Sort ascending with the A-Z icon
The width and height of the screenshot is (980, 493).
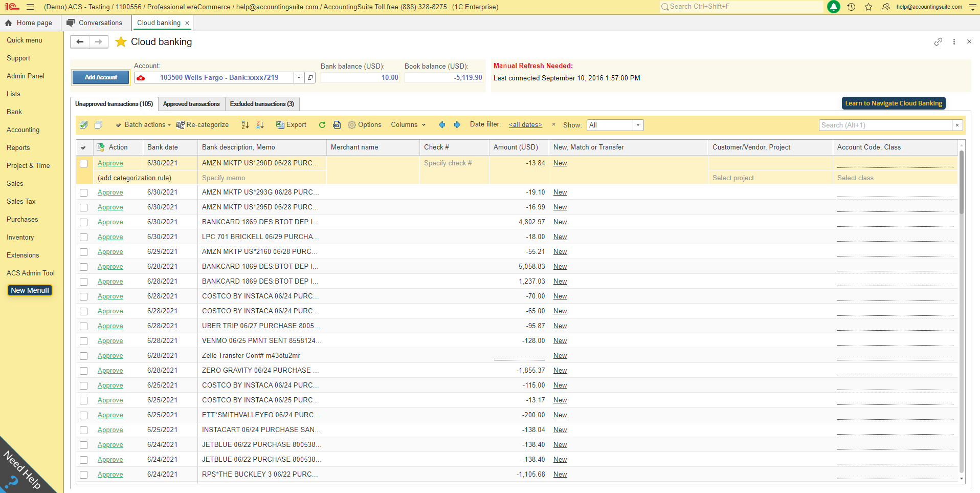coord(245,125)
